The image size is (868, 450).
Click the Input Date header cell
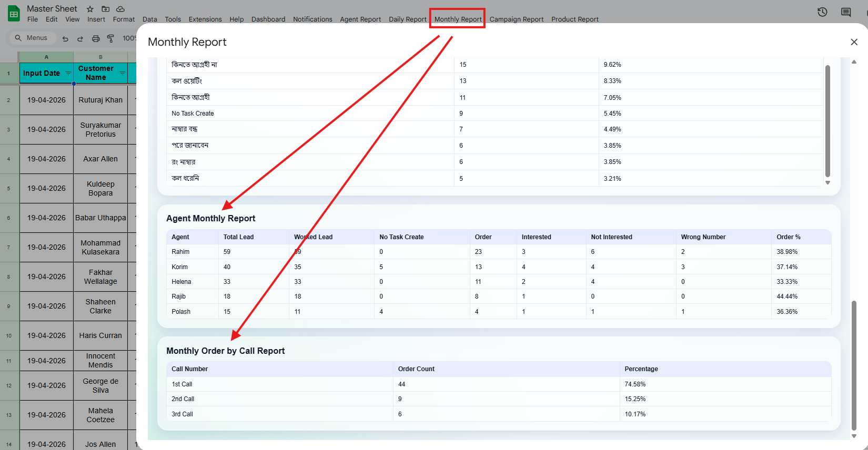[x=46, y=73]
